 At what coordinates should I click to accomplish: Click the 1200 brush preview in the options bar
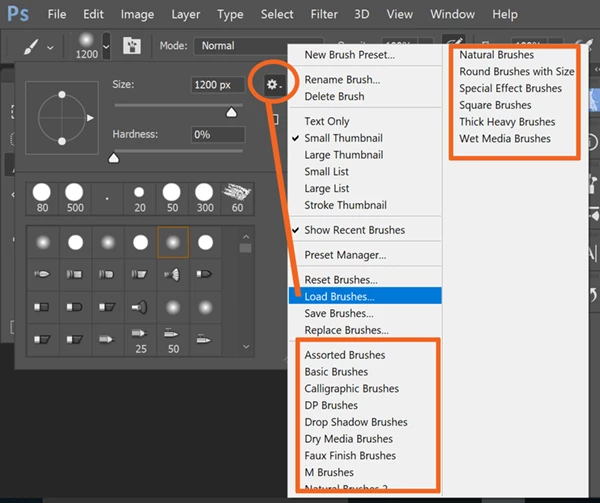(x=86, y=46)
